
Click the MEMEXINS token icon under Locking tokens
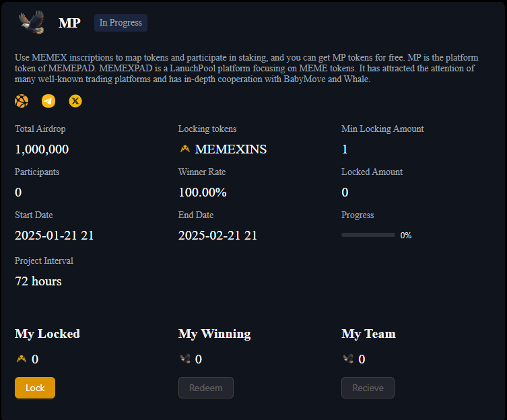185,149
